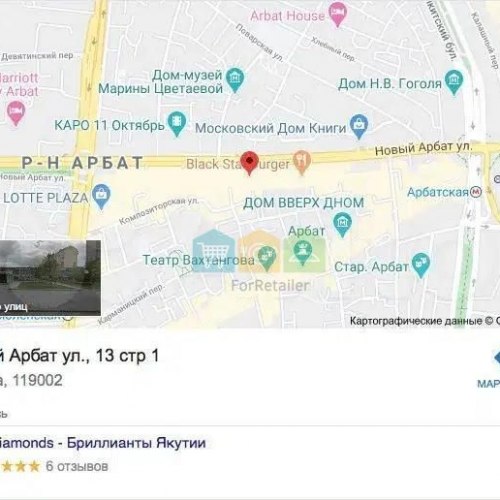Click the Театр Вахтангова pin
Viewport: 500px width, 500px height.
click(x=266, y=258)
